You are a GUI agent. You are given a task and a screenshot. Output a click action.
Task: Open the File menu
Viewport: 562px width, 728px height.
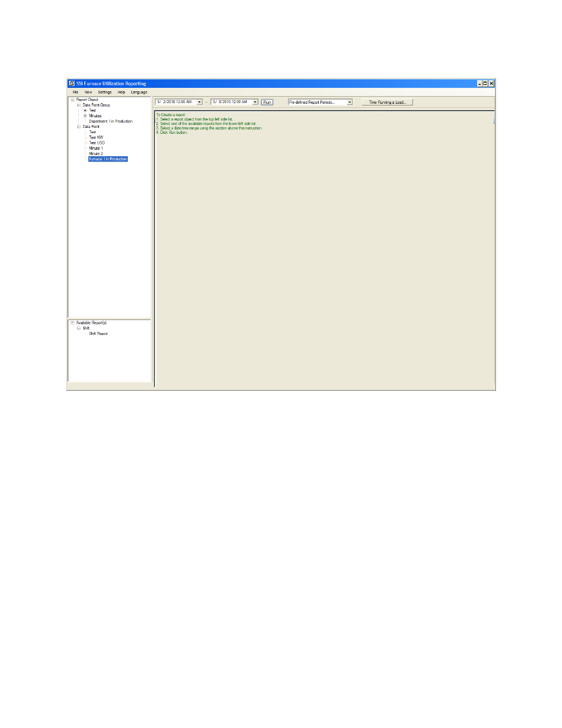(x=75, y=93)
